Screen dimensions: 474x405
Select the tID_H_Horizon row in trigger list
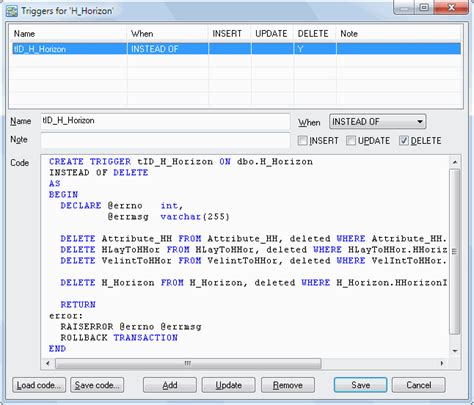(x=237, y=49)
